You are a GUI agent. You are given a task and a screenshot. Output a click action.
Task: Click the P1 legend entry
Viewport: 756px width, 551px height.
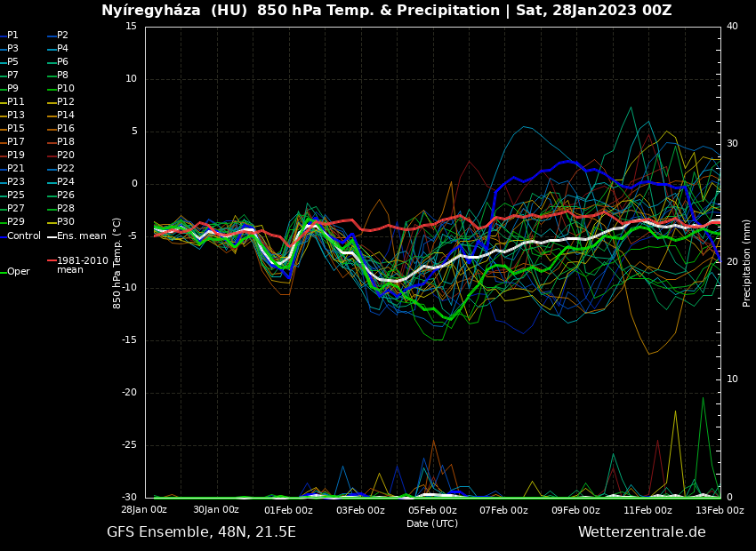12,36
